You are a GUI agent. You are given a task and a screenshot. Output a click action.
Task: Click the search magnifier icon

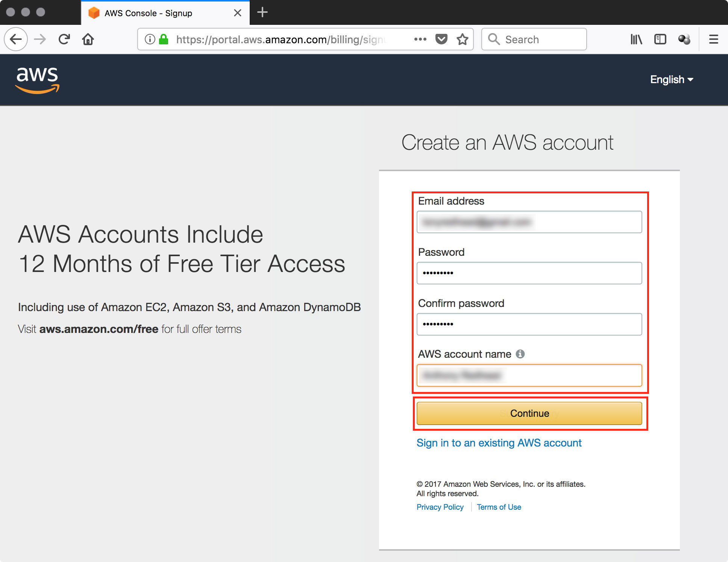coord(494,39)
